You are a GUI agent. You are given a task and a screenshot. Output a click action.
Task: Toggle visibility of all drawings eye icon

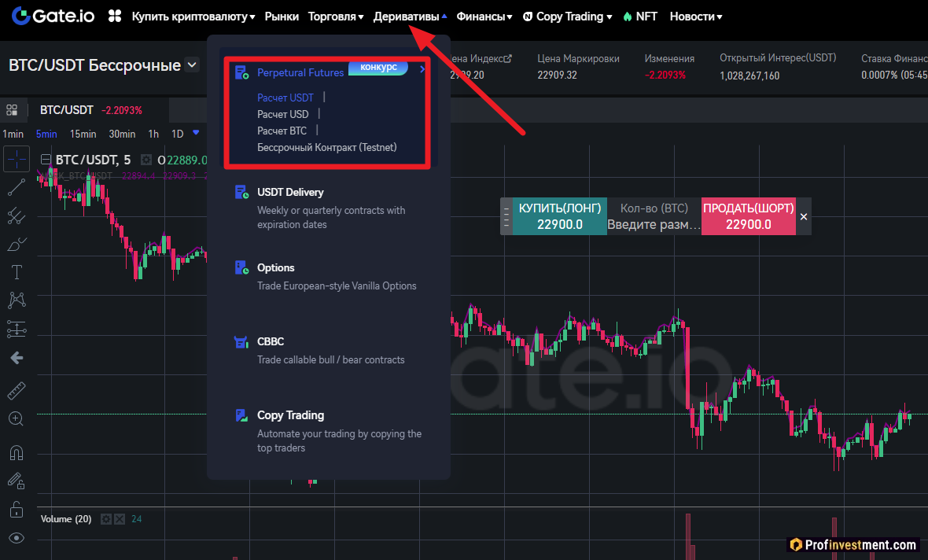[17, 538]
